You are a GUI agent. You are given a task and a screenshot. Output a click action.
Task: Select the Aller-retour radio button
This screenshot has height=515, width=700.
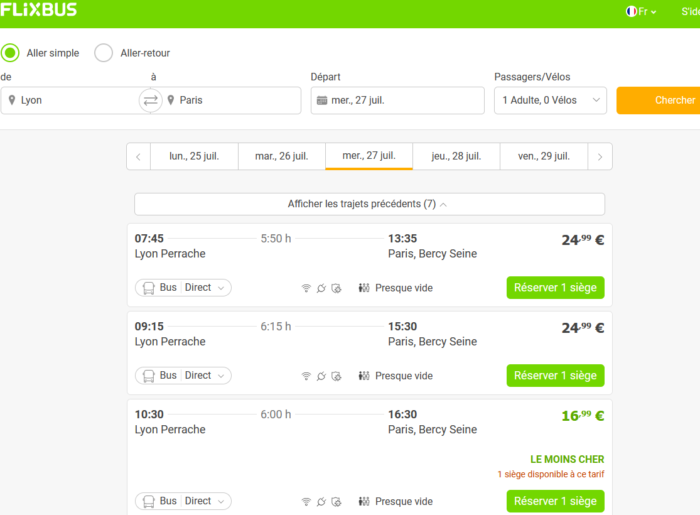point(103,53)
